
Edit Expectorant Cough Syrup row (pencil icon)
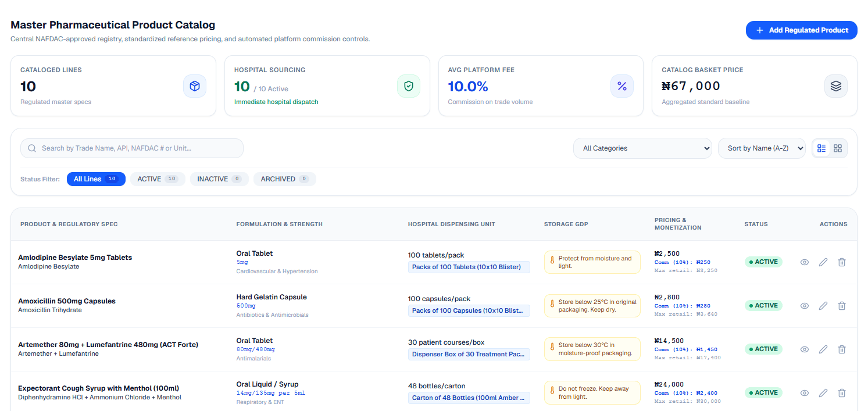click(823, 393)
